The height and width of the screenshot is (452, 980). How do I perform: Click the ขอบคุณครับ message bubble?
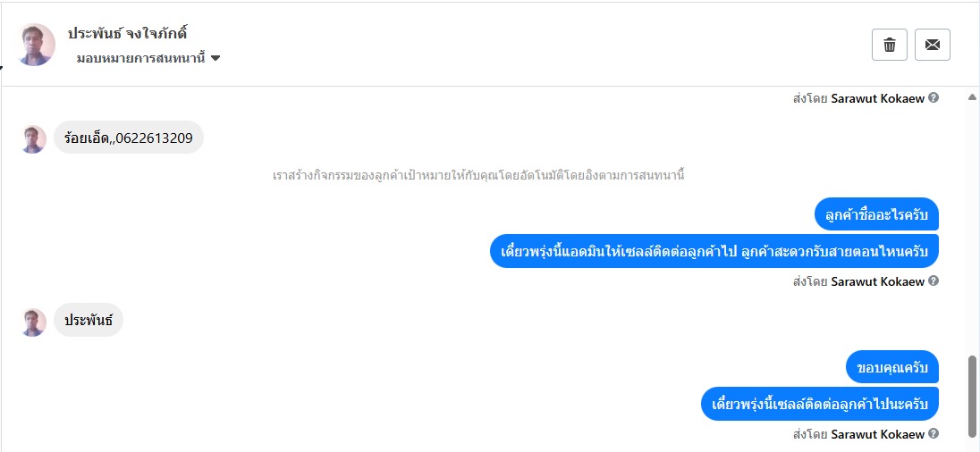tap(891, 367)
